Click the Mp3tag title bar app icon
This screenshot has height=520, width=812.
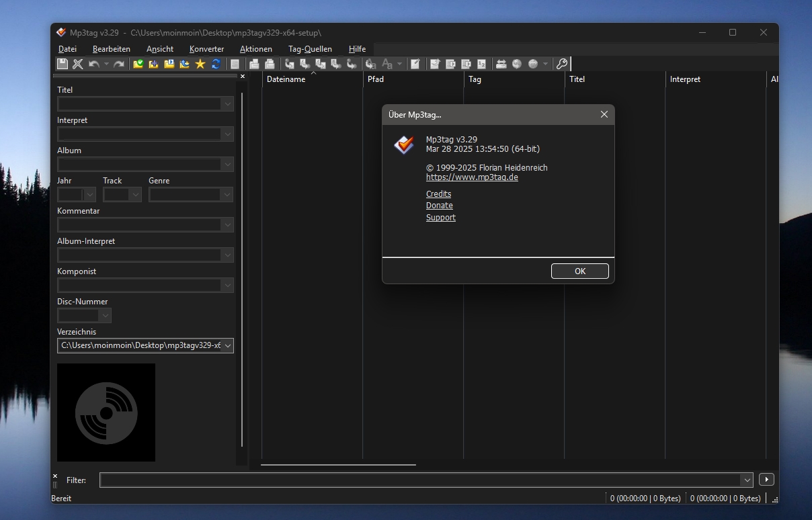click(x=61, y=32)
